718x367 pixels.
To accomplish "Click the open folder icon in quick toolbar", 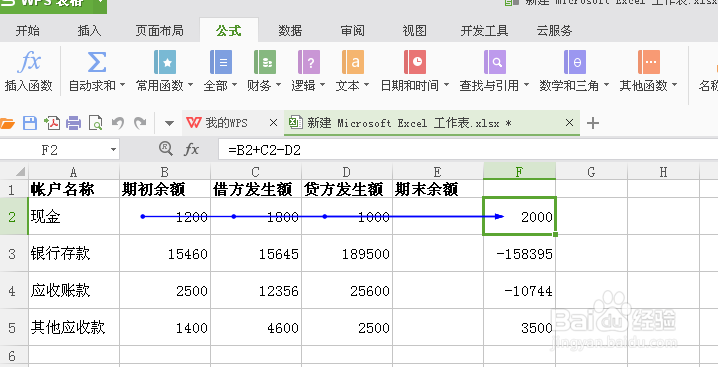I will [7, 123].
